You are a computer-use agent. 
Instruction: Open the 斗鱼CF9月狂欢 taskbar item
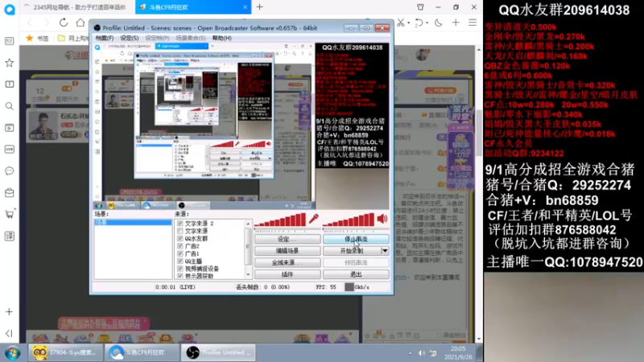[142, 352]
